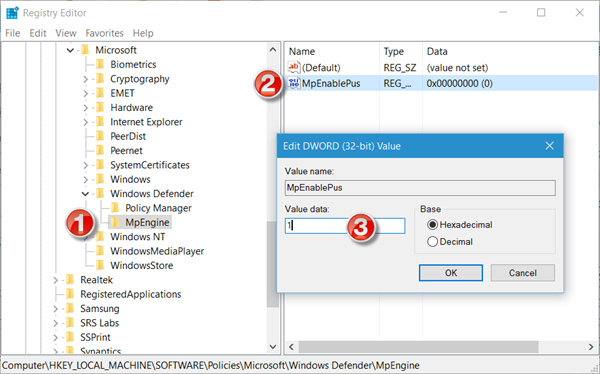
Task: Click the Value data input field
Action: (x=345, y=226)
